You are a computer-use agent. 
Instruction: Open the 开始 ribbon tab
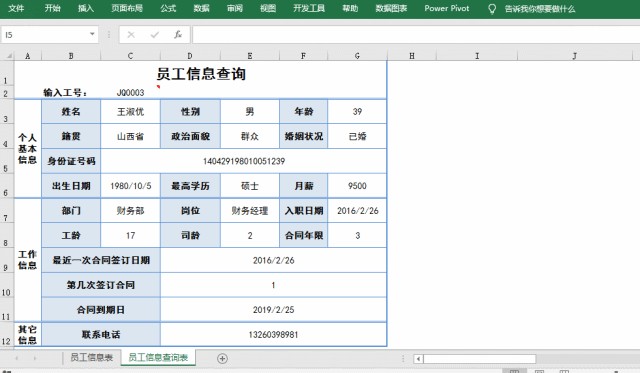(x=53, y=8)
